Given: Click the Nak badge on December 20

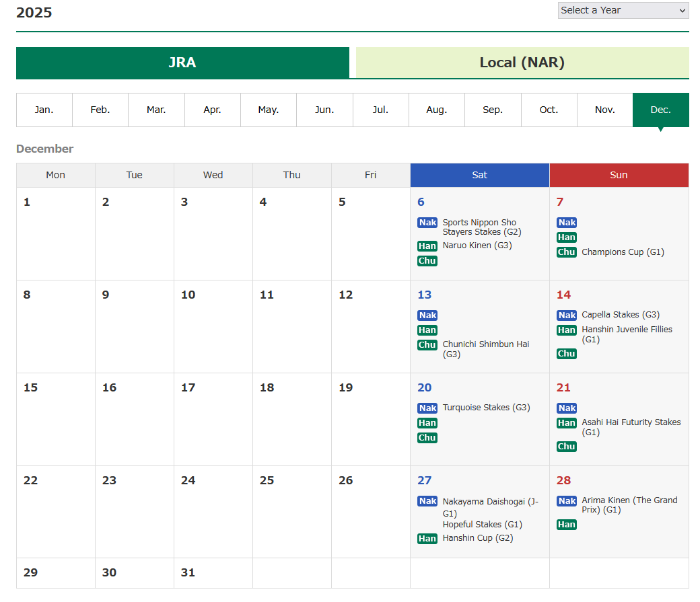Looking at the screenshot, I should click(x=427, y=408).
